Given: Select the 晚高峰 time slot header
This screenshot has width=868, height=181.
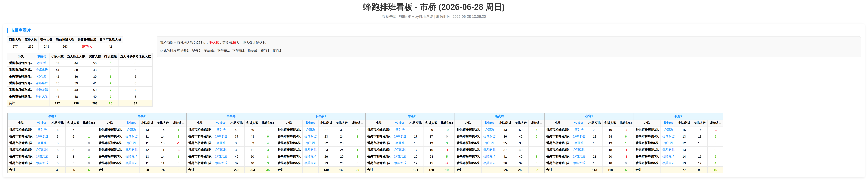Looking at the screenshot, I should click(499, 116).
